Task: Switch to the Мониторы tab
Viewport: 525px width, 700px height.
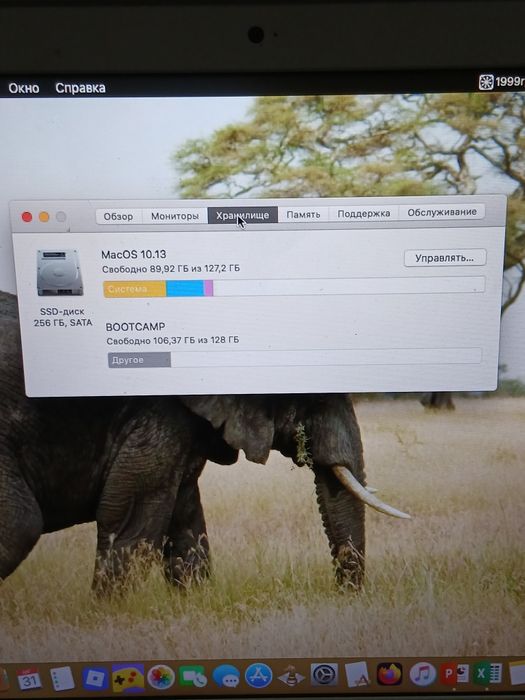Action: (x=175, y=216)
